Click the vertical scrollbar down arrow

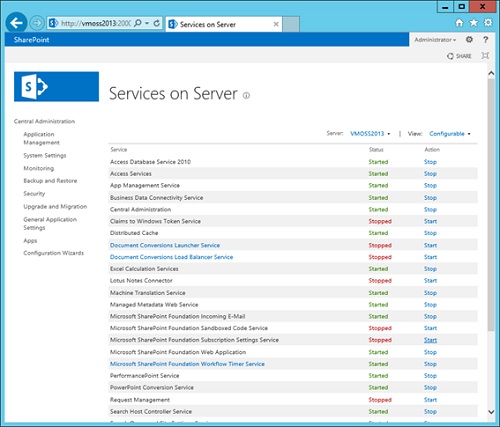click(491, 412)
